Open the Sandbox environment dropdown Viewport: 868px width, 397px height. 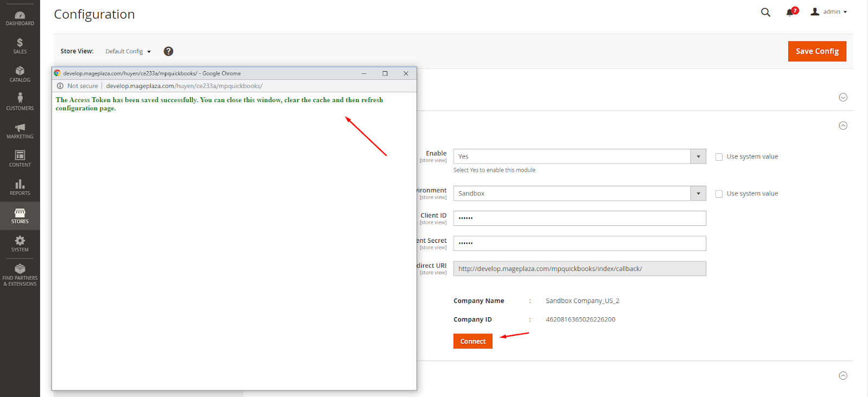[579, 193]
